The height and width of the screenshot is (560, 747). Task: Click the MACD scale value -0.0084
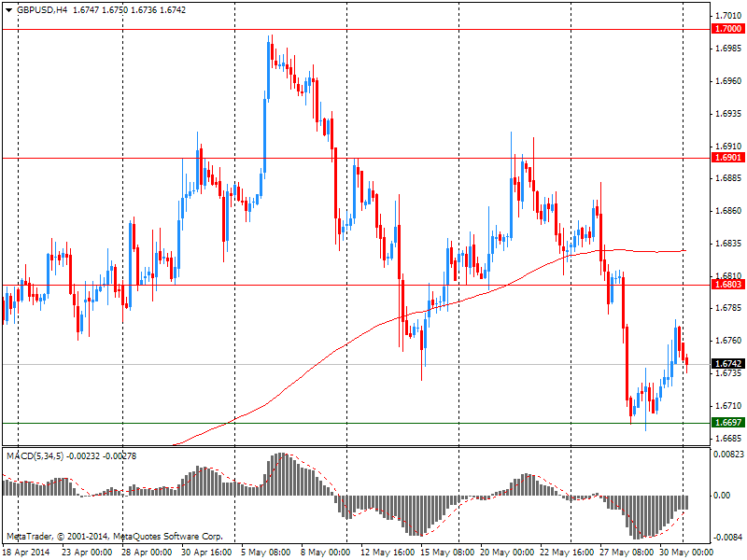(x=728, y=538)
